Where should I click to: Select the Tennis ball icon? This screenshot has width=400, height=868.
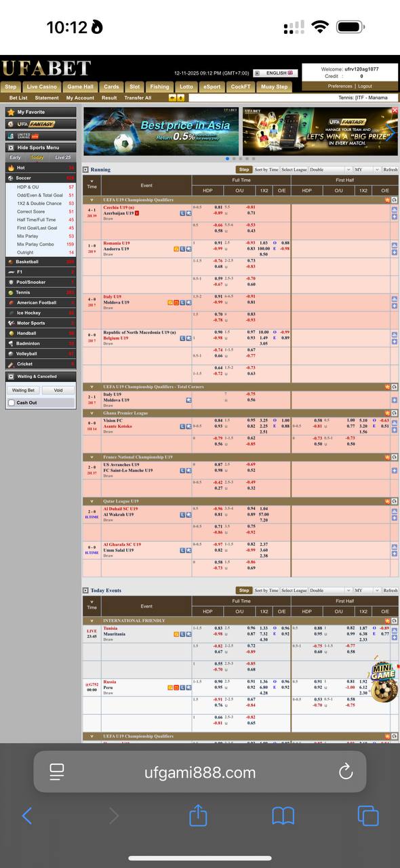pos(10,292)
